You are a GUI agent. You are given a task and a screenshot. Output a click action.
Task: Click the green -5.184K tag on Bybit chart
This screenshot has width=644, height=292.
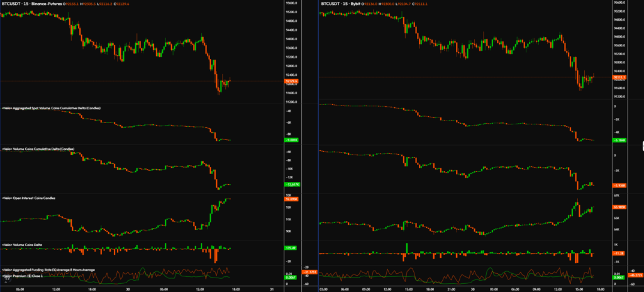[619, 141]
